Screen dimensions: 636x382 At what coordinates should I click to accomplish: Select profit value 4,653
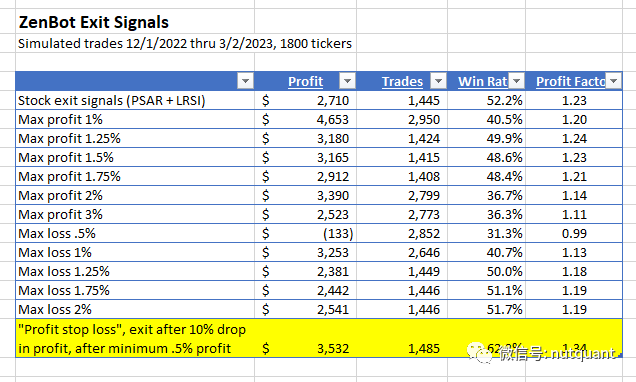(x=333, y=120)
